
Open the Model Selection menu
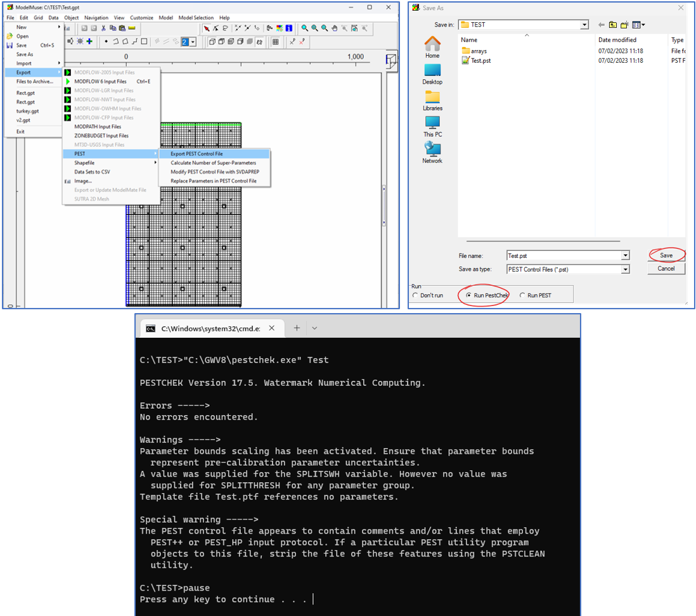click(x=196, y=18)
